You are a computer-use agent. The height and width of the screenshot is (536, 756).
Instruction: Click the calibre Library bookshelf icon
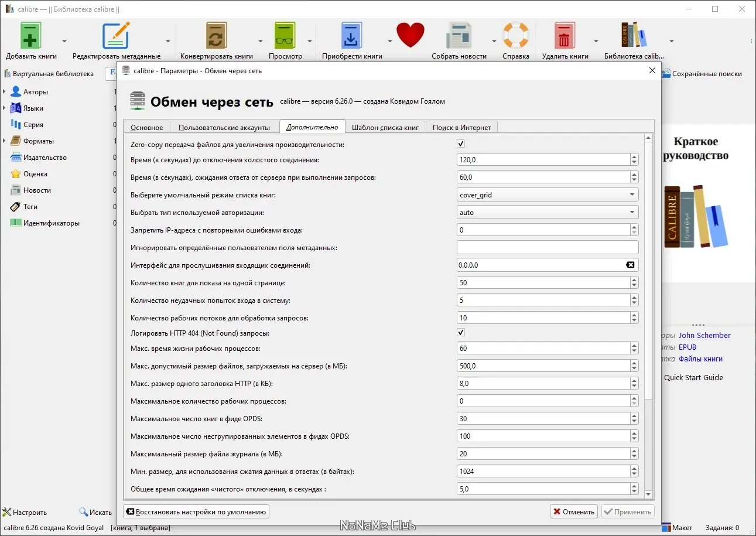tap(634, 36)
